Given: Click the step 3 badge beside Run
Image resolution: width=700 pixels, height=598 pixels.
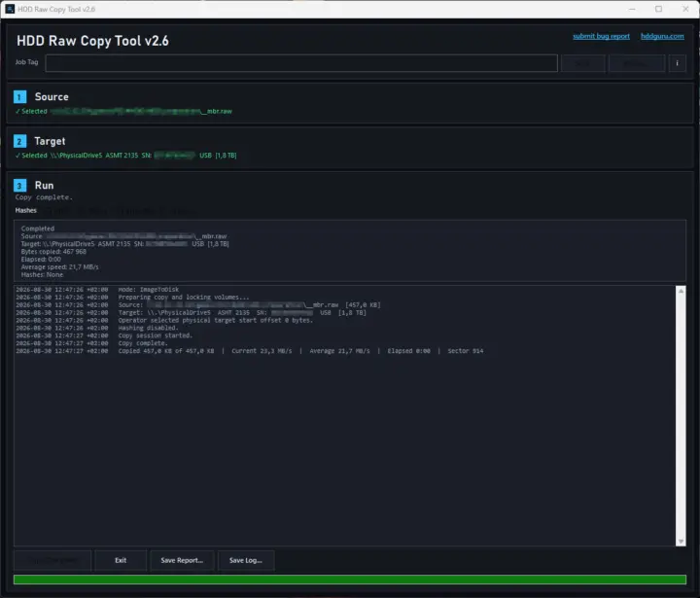Looking at the screenshot, I should (x=19, y=186).
